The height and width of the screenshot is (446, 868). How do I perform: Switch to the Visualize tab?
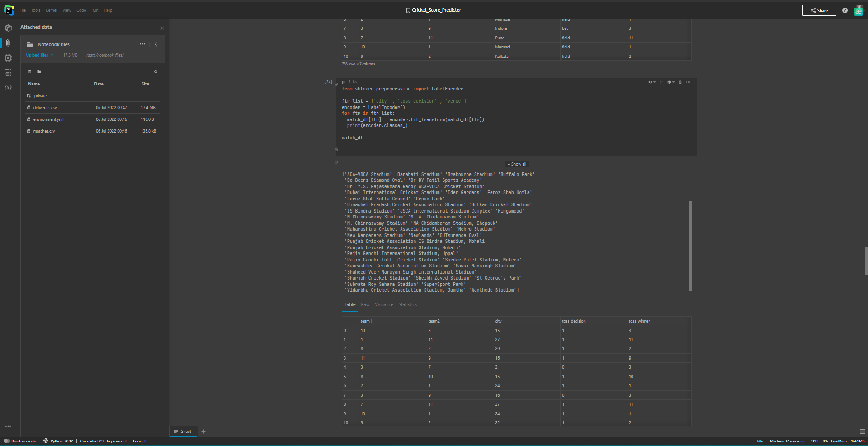coord(383,304)
